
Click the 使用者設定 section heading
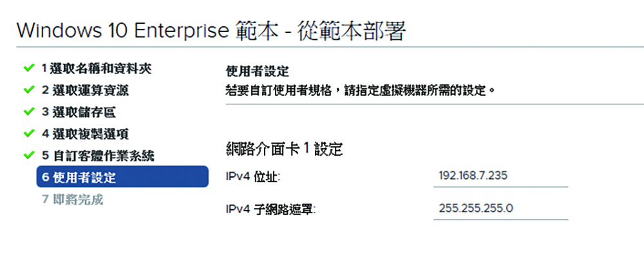(x=258, y=71)
